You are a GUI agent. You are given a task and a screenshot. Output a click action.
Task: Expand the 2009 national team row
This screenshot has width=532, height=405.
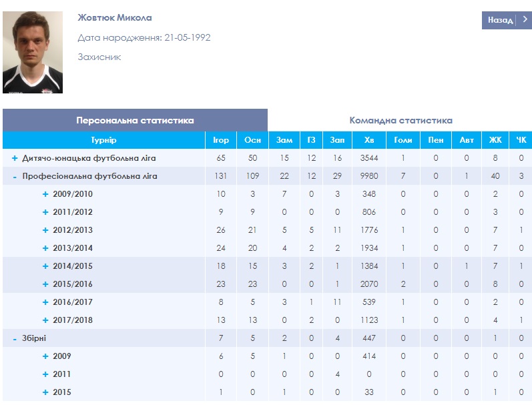pyautogui.click(x=45, y=356)
